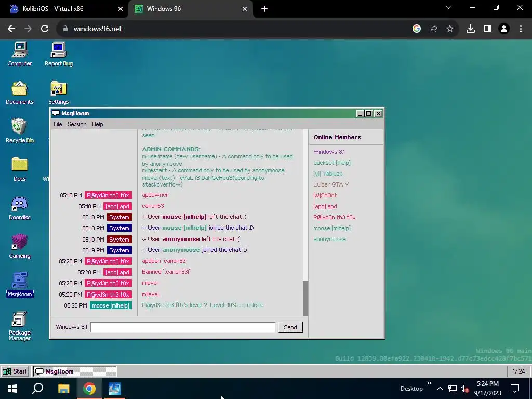Image resolution: width=532 pixels, height=399 pixels.
Task: Open the File menu in MsgRoom
Action: pos(58,124)
